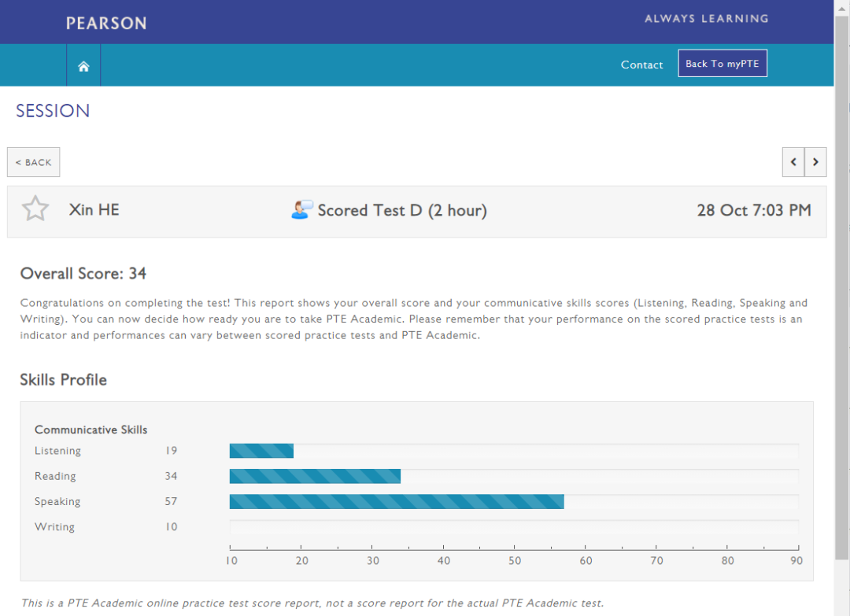Click the 'Speaking' skill label
Image resolution: width=850 pixels, height=616 pixels.
point(57,502)
